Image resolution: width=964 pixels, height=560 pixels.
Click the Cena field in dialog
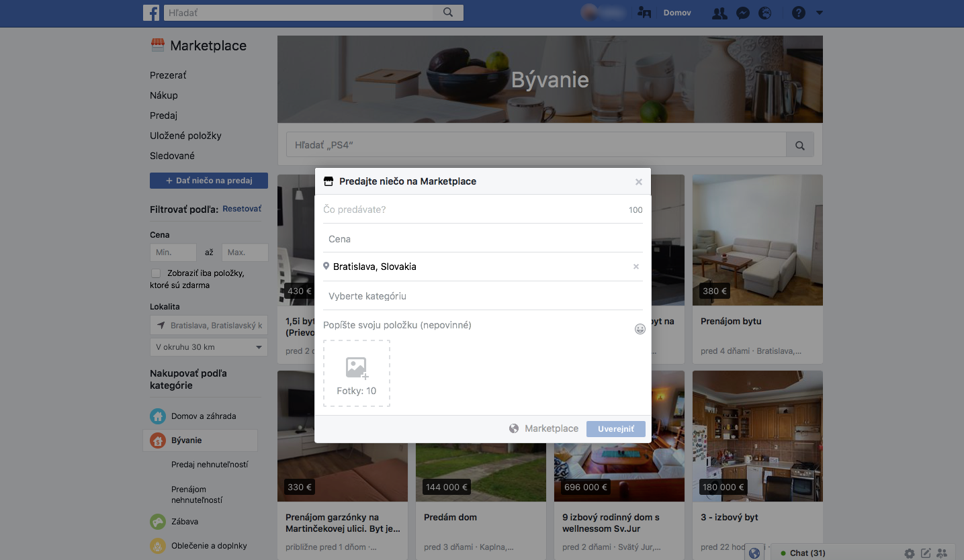coord(483,239)
